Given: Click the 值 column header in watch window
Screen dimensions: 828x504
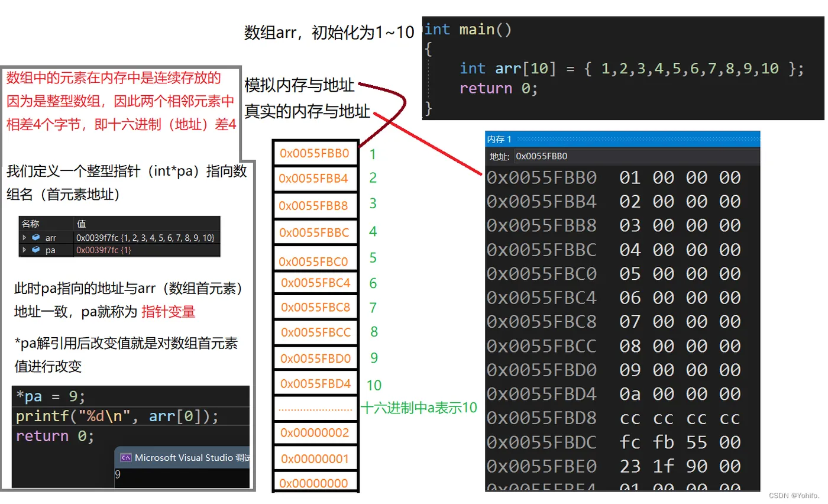Looking at the screenshot, I should coord(81,224).
